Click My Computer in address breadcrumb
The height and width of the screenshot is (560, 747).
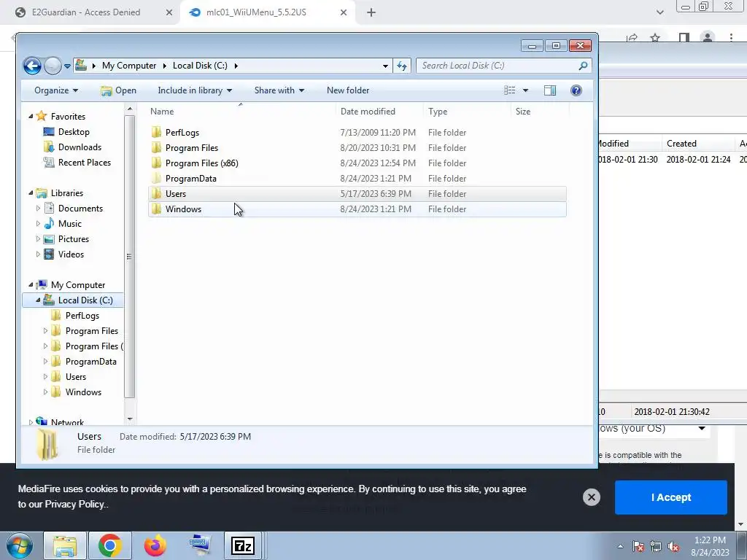(129, 66)
